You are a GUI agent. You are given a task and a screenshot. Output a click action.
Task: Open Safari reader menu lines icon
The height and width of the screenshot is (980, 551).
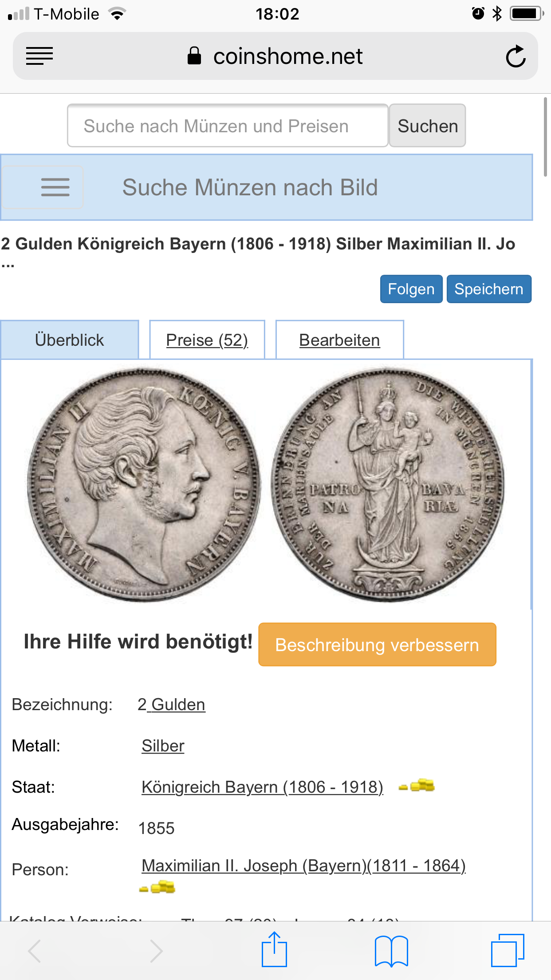(x=39, y=56)
